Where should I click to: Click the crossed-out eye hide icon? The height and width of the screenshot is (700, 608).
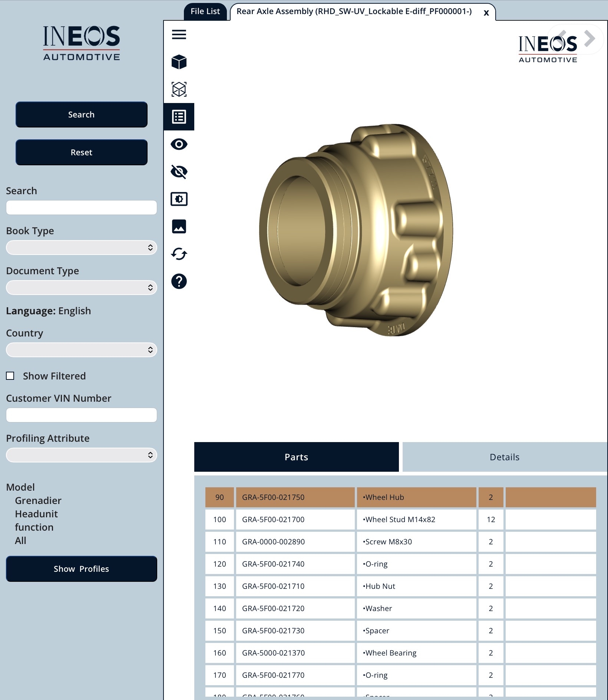tap(179, 172)
